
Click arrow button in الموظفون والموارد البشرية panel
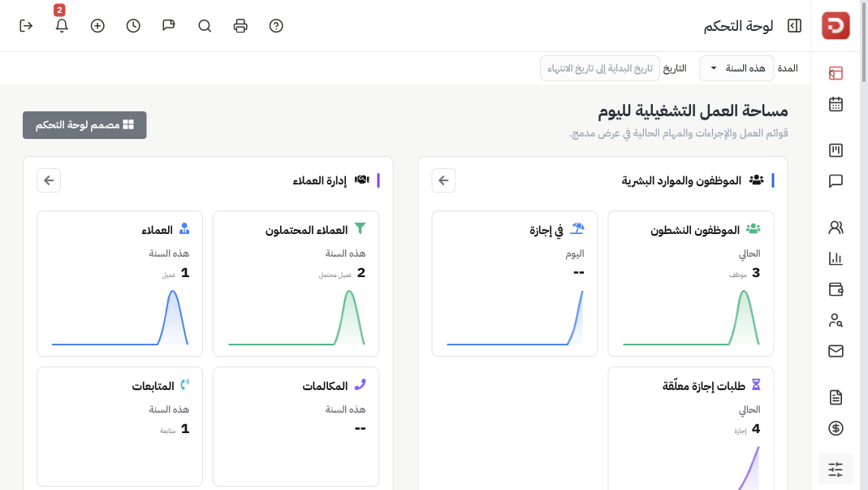coord(443,180)
